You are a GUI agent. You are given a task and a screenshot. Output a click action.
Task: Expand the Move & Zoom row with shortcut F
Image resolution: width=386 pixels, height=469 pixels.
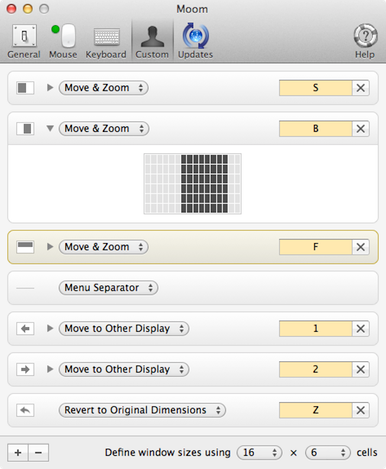tap(50, 247)
